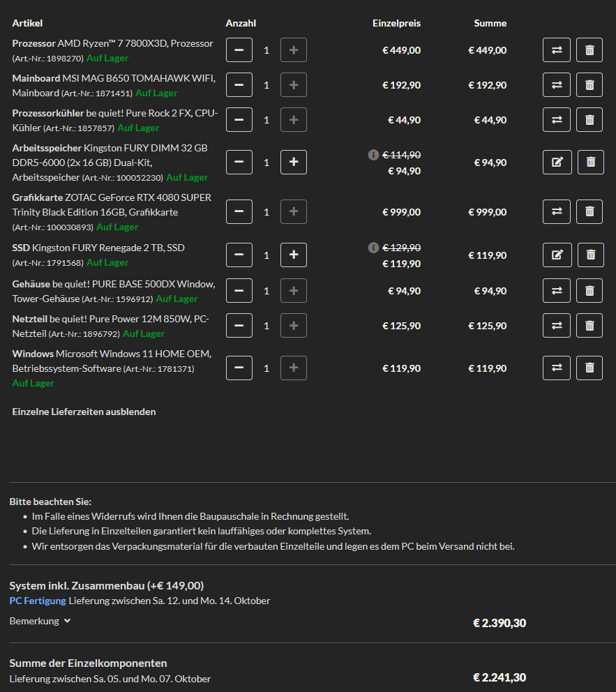
Task: Select the Anzahl column header
Action: click(x=241, y=24)
